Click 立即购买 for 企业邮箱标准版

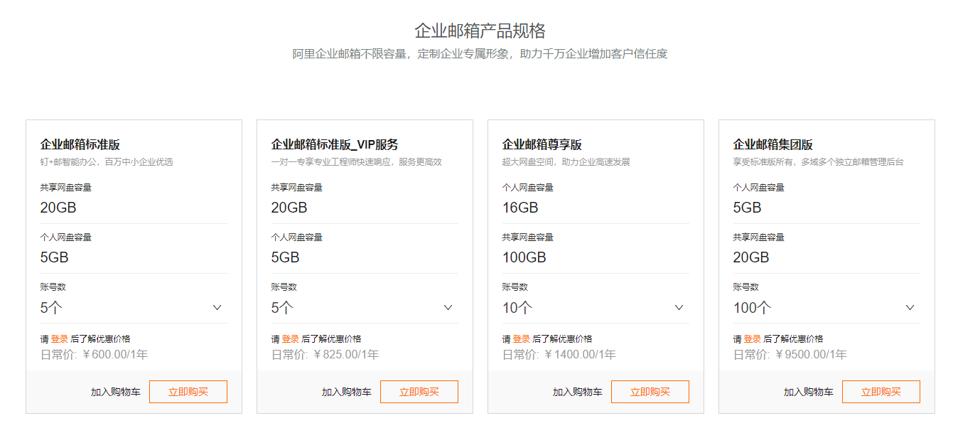(x=188, y=392)
